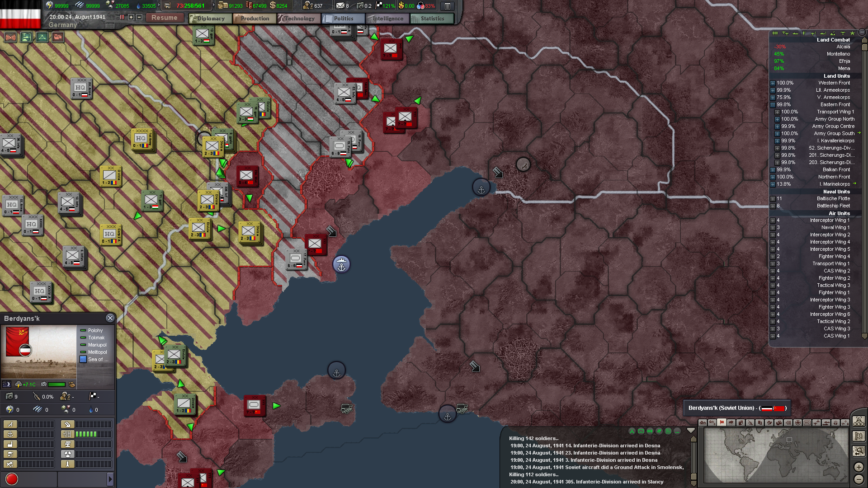Select the air range plane map mode
The height and width of the screenshot is (488, 868).
[x=816, y=423]
